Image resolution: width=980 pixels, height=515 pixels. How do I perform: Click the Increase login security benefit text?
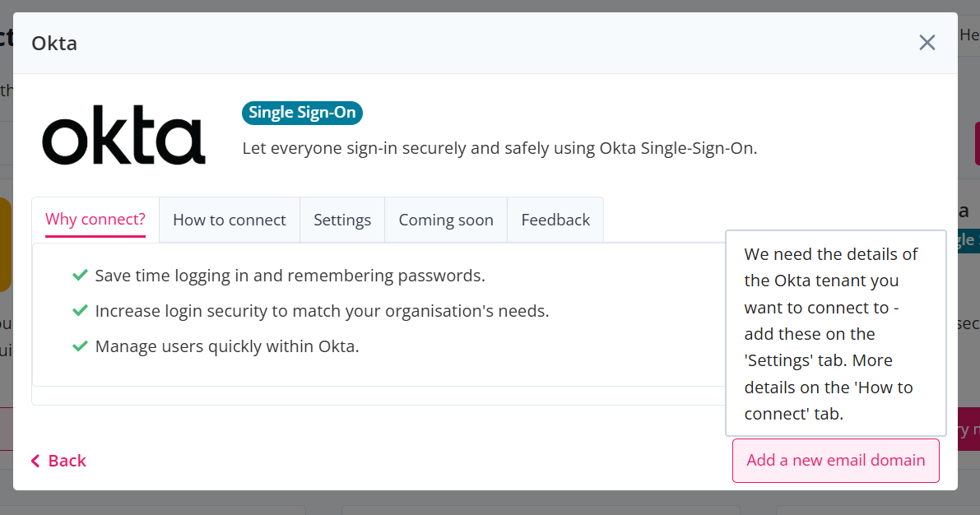click(322, 311)
